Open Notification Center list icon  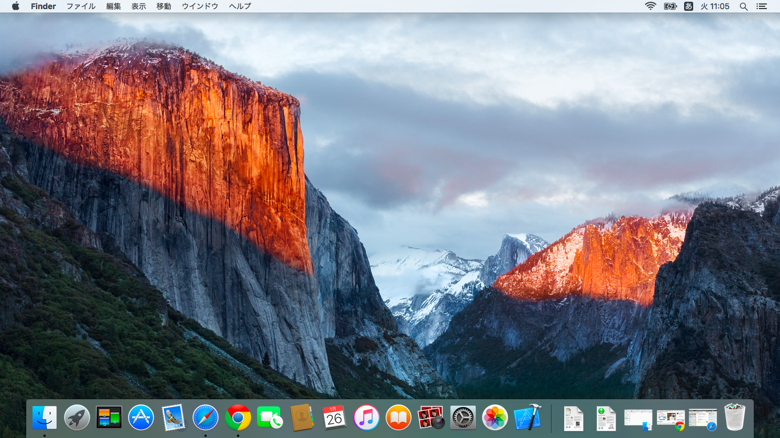click(762, 6)
